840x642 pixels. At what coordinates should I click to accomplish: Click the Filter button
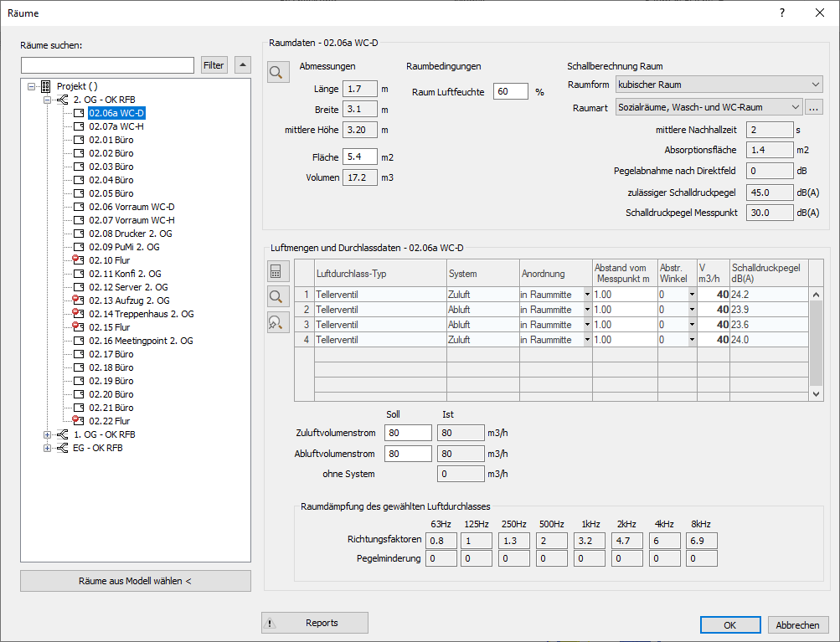[x=214, y=64]
